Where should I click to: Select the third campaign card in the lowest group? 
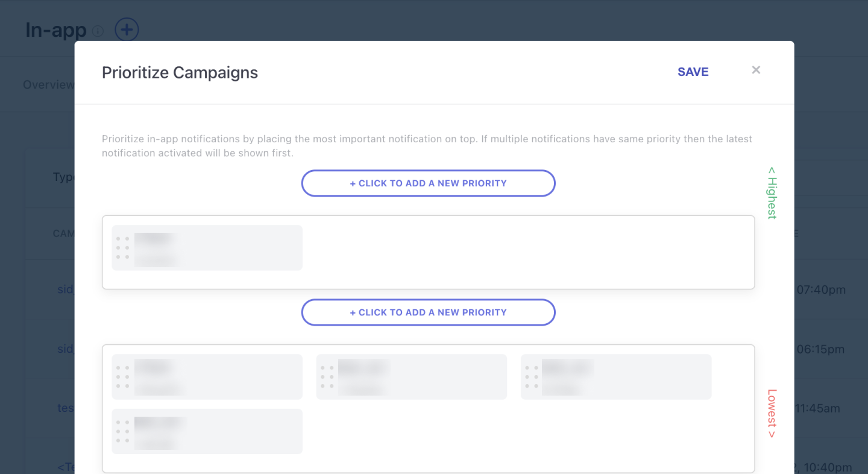[x=627, y=377]
